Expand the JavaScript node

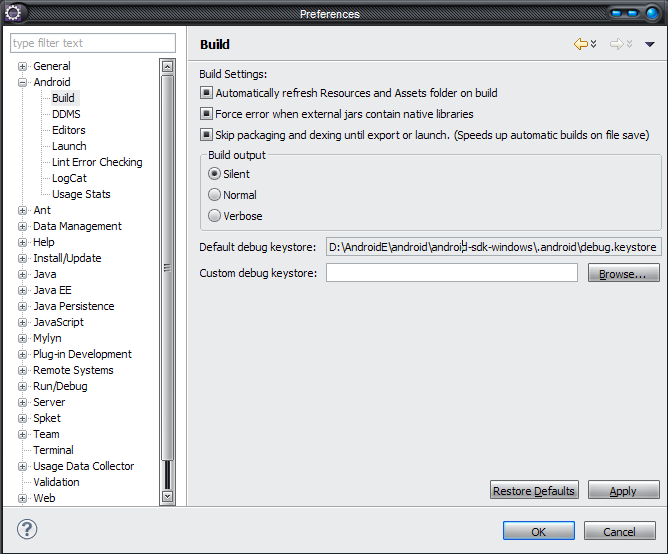22,323
